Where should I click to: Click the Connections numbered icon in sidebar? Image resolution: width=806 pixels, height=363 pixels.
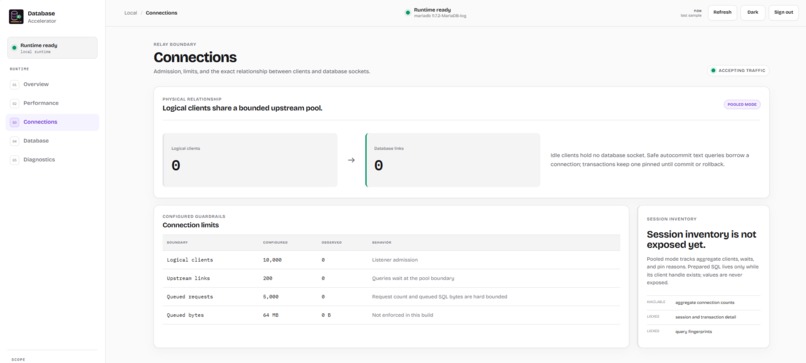pyautogui.click(x=14, y=122)
